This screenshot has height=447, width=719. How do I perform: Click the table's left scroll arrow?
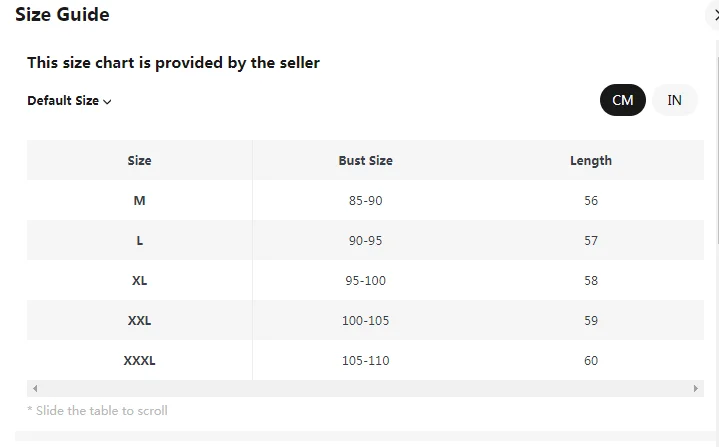point(35,388)
